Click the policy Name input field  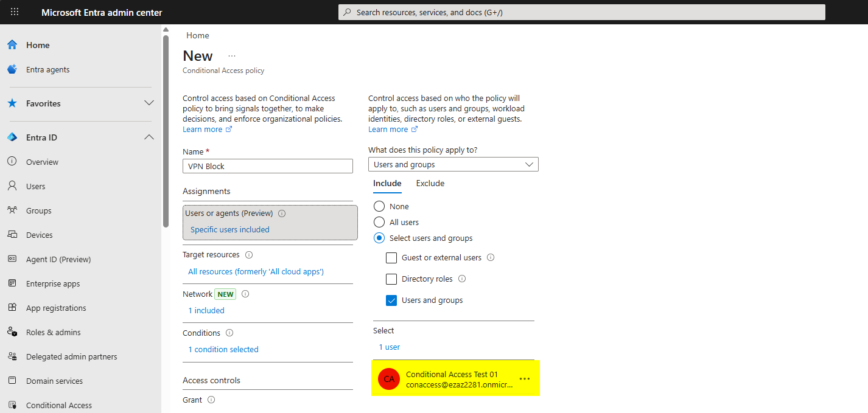[268, 166]
